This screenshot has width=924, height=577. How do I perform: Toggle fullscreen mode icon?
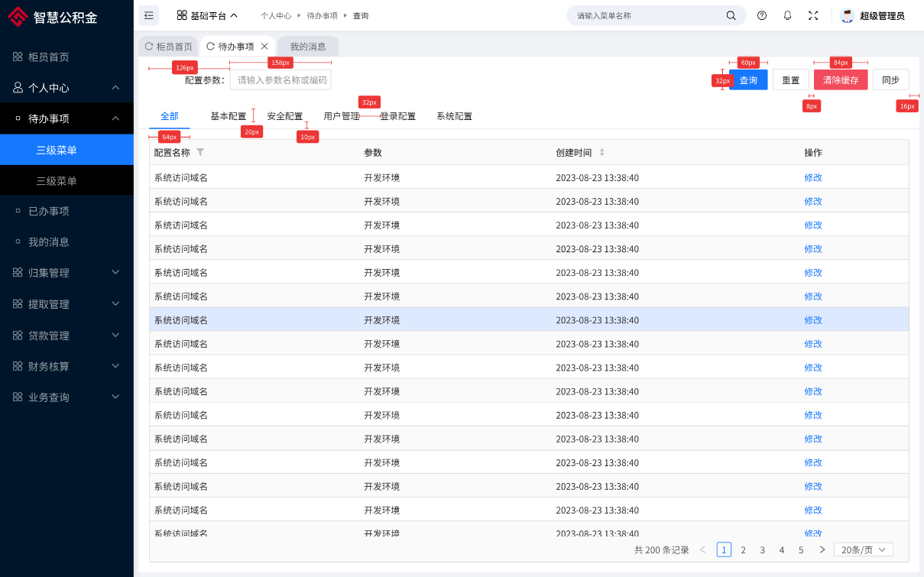pyautogui.click(x=813, y=15)
